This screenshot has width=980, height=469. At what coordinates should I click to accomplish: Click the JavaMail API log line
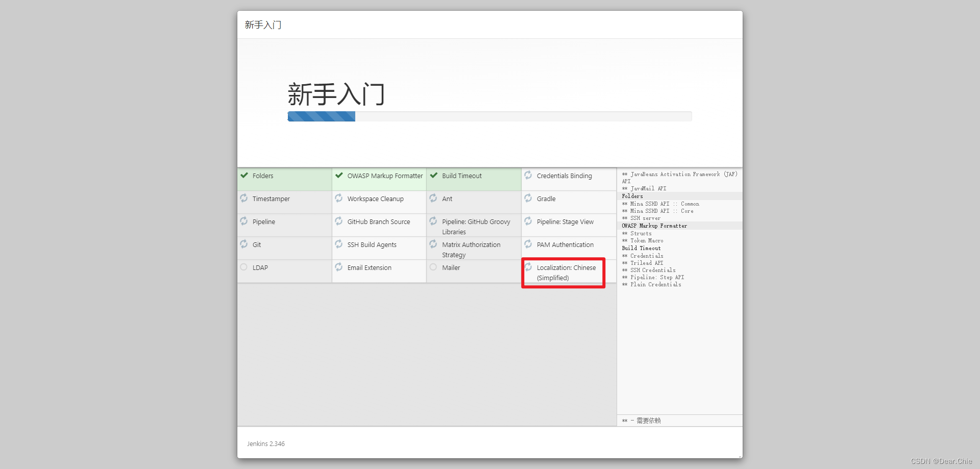tap(644, 189)
